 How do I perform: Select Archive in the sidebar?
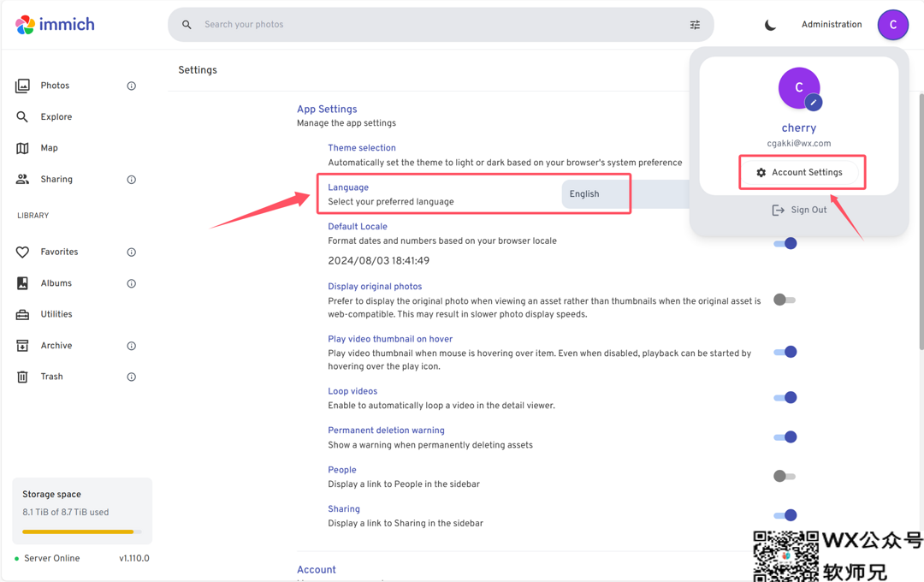coord(56,346)
